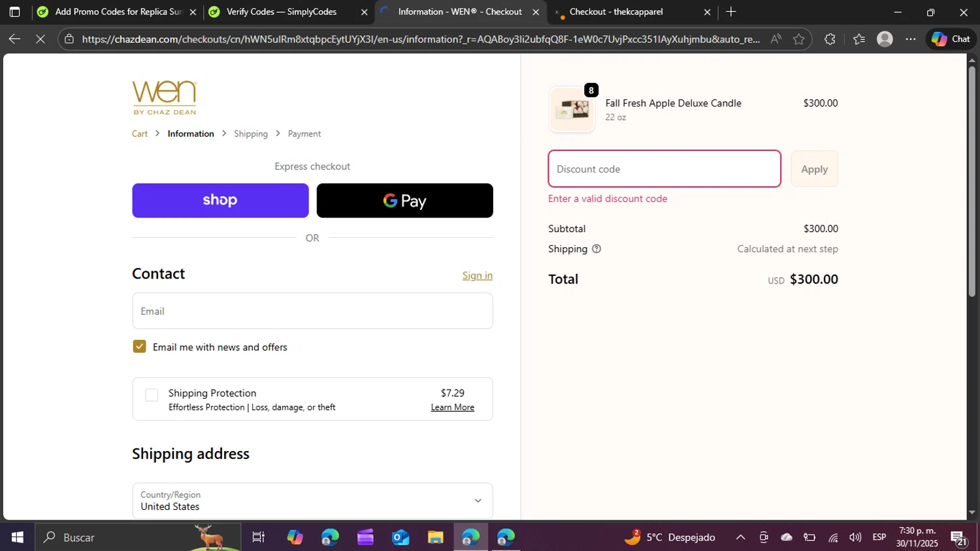The image size is (980, 551).
Task: Select the Payment breadcrumb step
Action: tap(304, 133)
